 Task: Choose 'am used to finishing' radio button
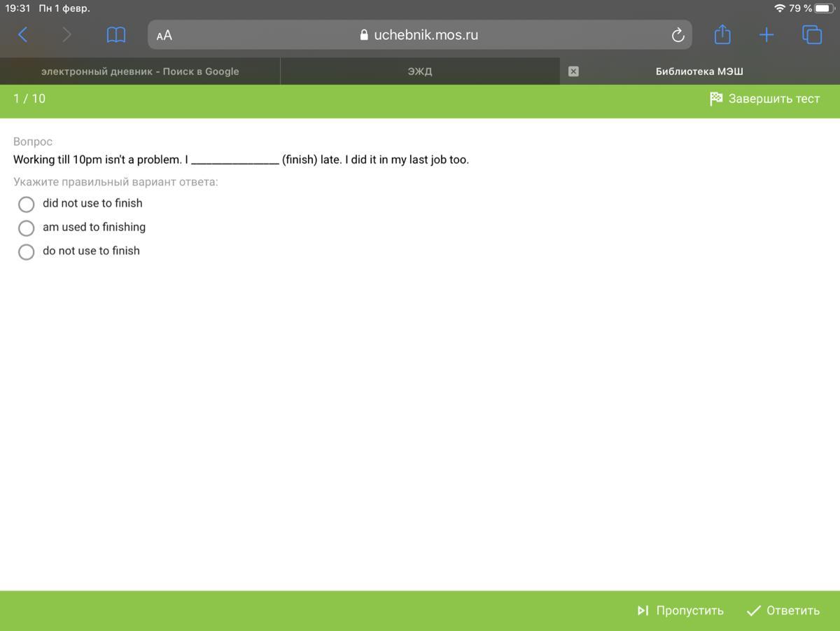[x=27, y=228]
